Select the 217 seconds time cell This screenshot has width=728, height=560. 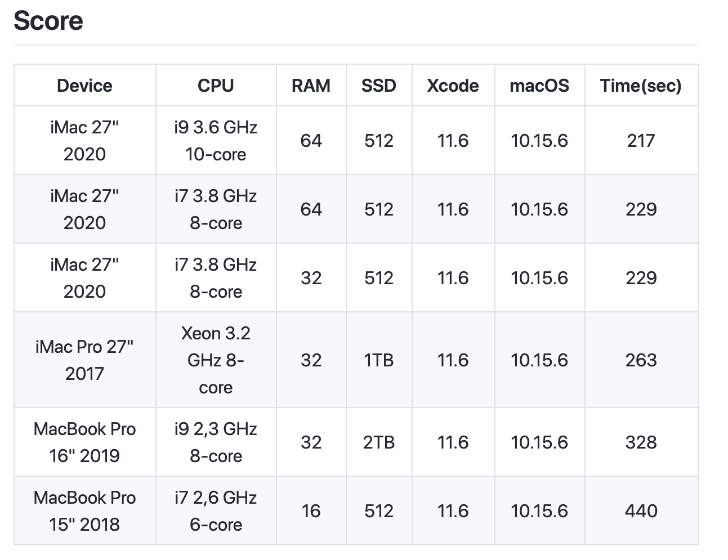(641, 141)
